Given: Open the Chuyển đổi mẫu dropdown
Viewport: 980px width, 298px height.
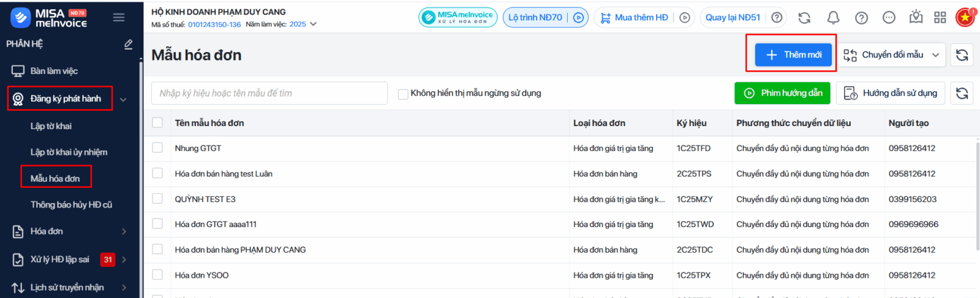Looking at the screenshot, I should tap(892, 55).
